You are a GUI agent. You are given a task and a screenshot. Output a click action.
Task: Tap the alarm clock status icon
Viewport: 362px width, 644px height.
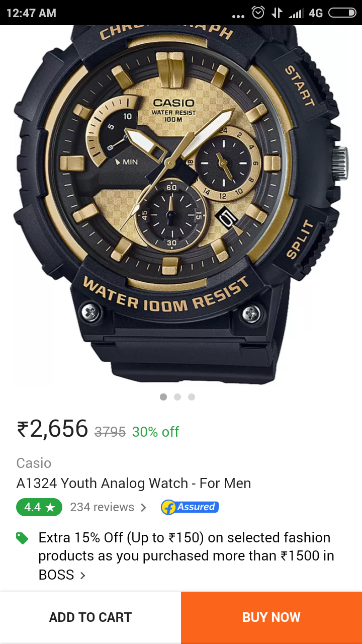[x=258, y=13]
